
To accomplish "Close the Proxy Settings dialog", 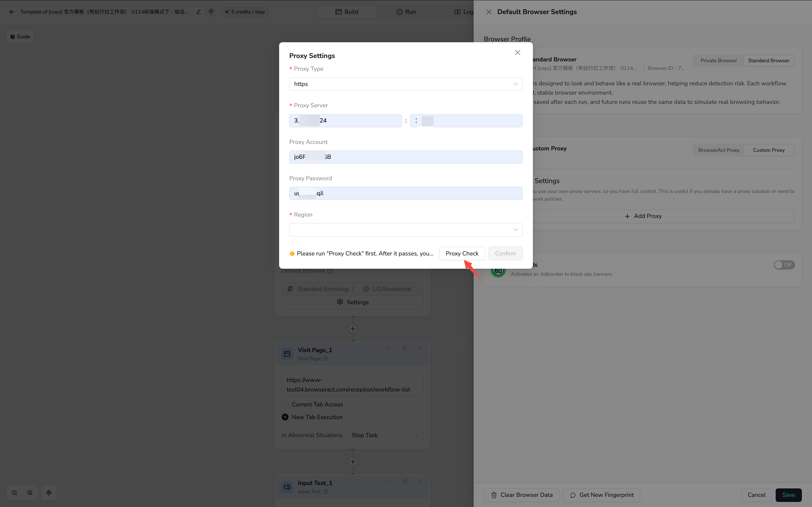I will [x=517, y=53].
